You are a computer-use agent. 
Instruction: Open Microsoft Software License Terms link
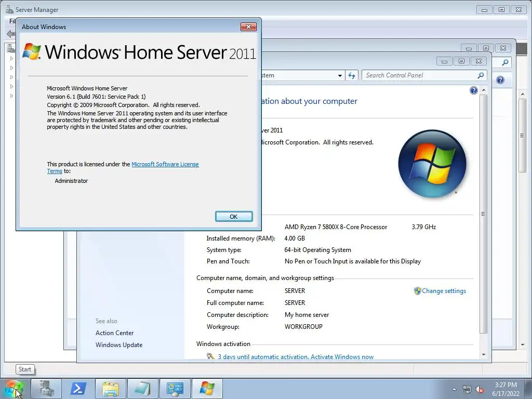click(x=165, y=164)
